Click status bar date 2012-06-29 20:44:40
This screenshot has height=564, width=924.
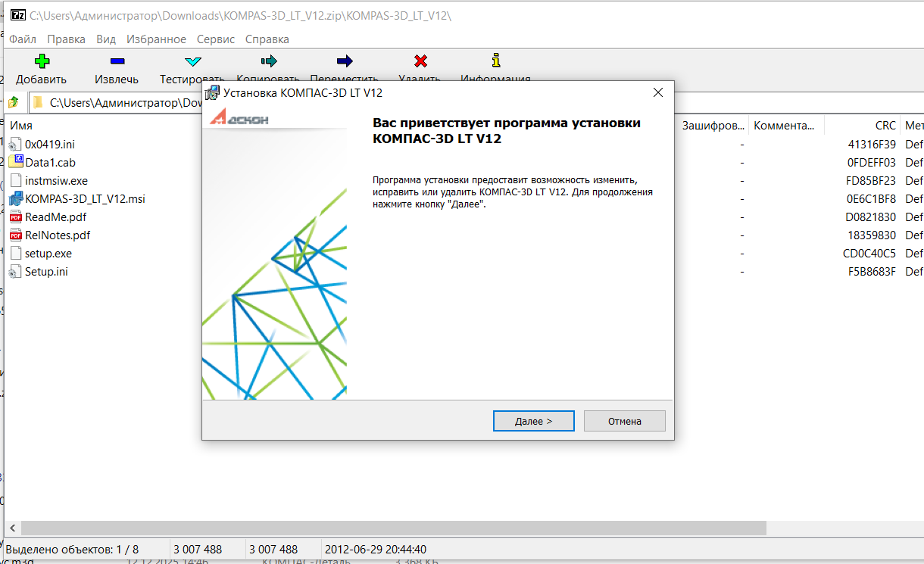point(376,550)
